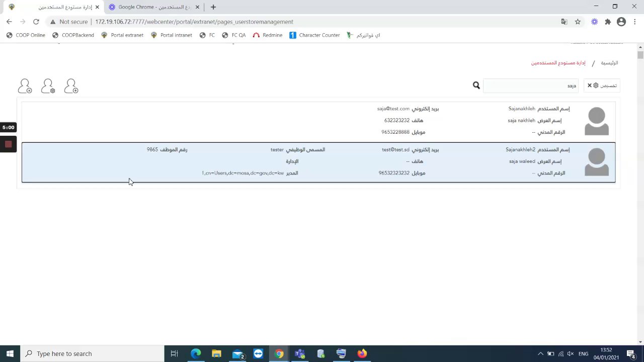644x362 pixels.
Task: Open the notification center icon
Action: pyautogui.click(x=631, y=353)
